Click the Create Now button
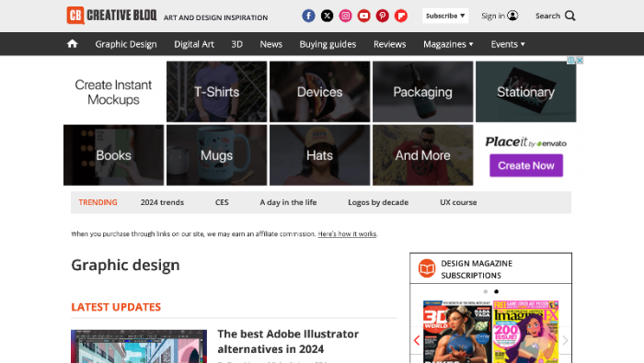 point(526,165)
